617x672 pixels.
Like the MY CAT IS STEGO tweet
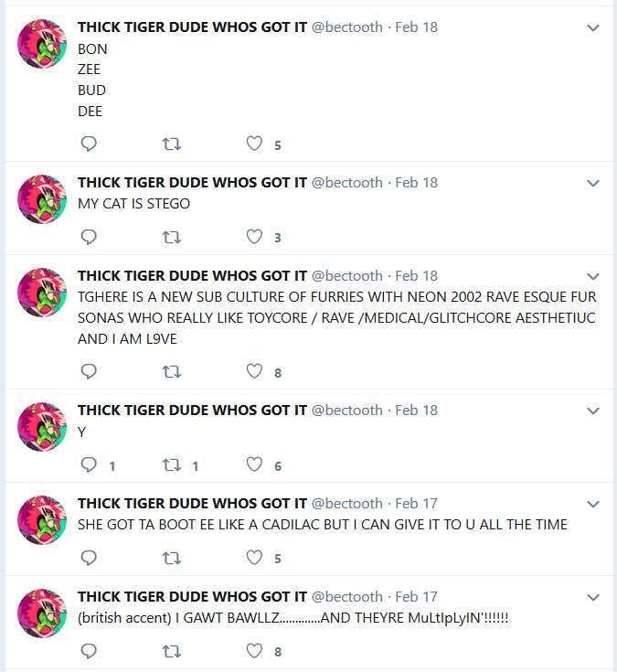tap(254, 237)
